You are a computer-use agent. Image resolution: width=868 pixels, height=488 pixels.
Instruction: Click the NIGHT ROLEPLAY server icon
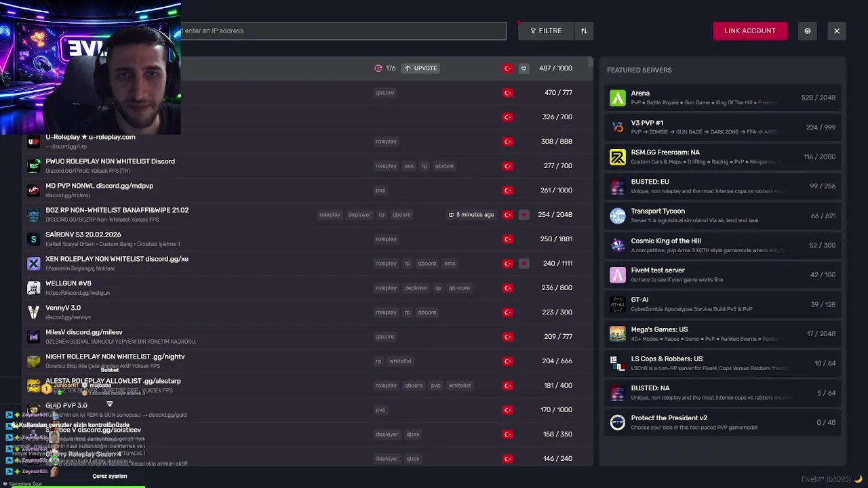[x=33, y=361]
